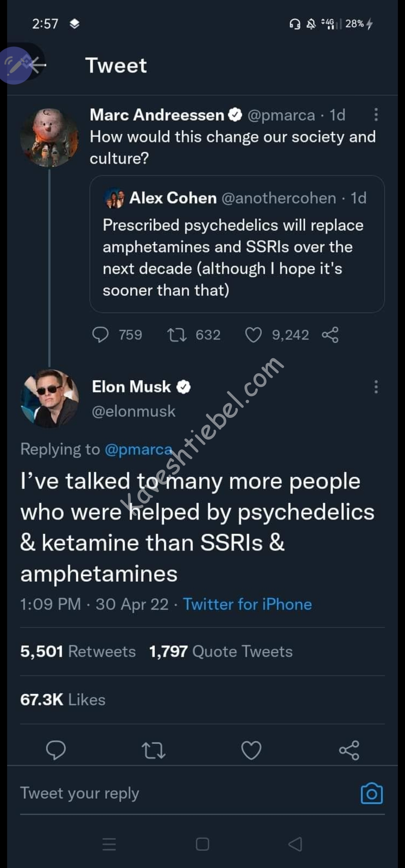Reply to Elon Musk's tweet via comment icon
The image size is (405, 868).
56,750
